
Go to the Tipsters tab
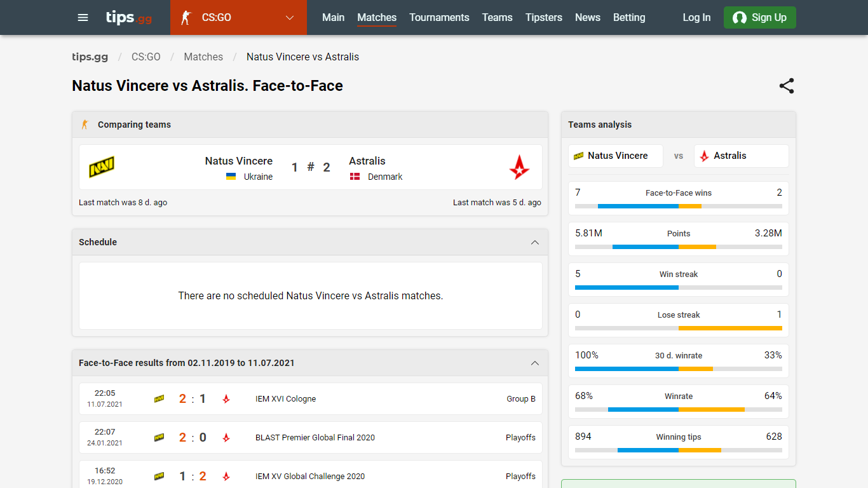544,18
